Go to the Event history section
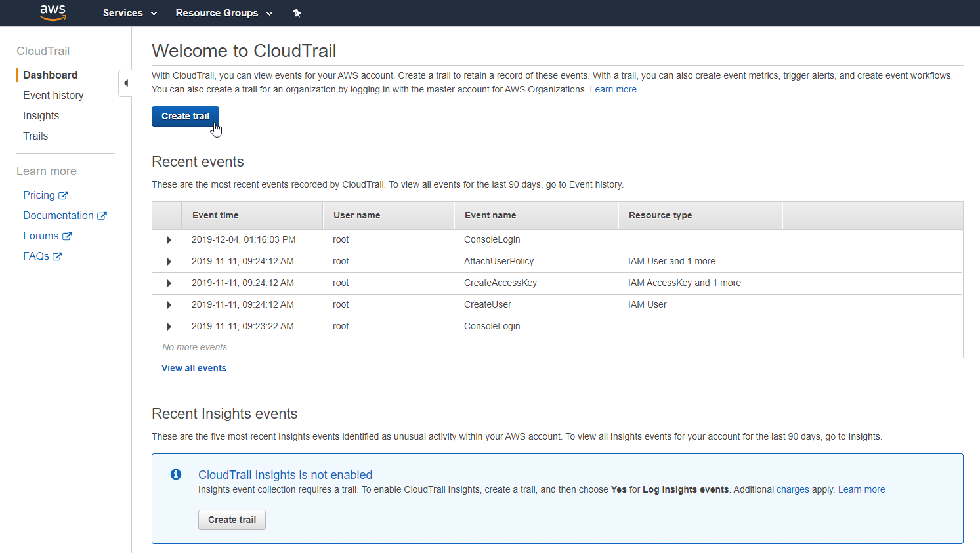 pyautogui.click(x=53, y=95)
